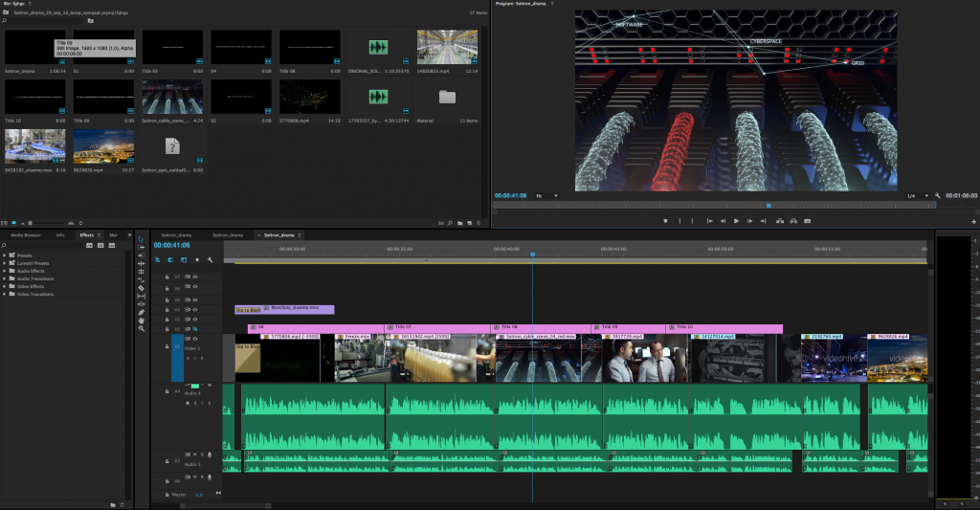The width and height of the screenshot is (980, 510).
Task: Expand the Audio Effects folder
Action: tap(5, 271)
